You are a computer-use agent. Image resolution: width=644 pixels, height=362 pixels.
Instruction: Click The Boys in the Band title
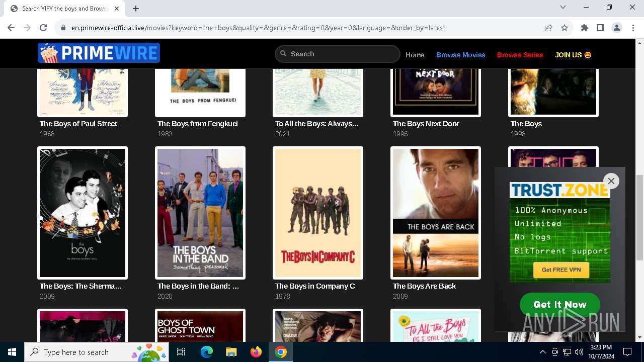[198, 286]
